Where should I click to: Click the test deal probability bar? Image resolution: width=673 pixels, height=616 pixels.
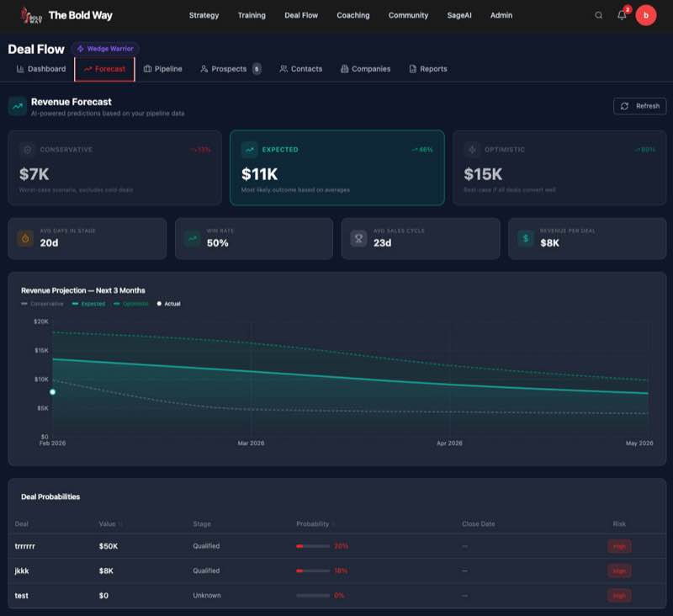[x=313, y=596]
